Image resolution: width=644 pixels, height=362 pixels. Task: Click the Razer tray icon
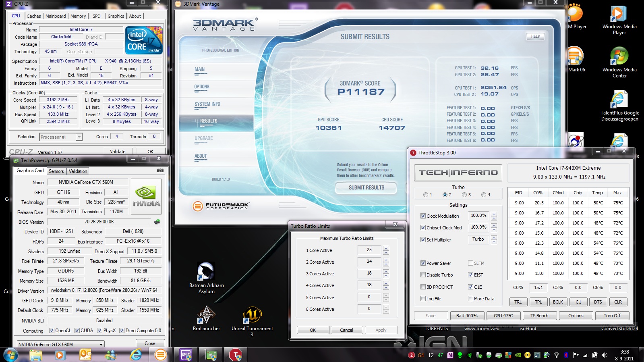(x=469, y=355)
